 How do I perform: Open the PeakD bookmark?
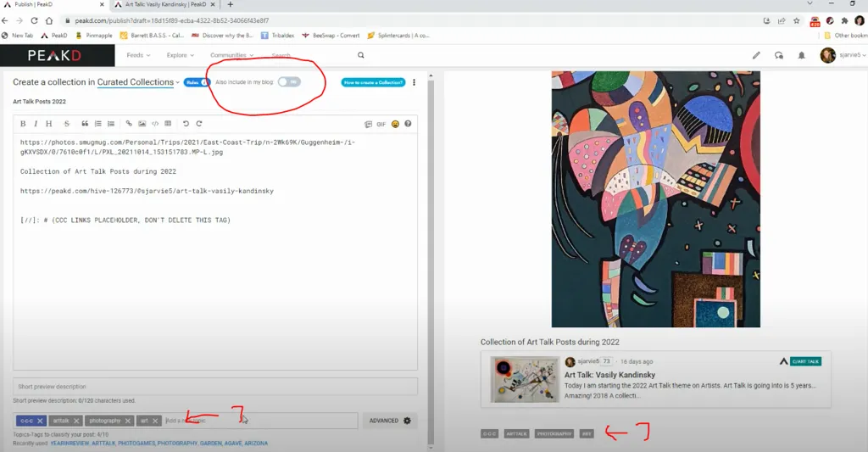(54, 36)
